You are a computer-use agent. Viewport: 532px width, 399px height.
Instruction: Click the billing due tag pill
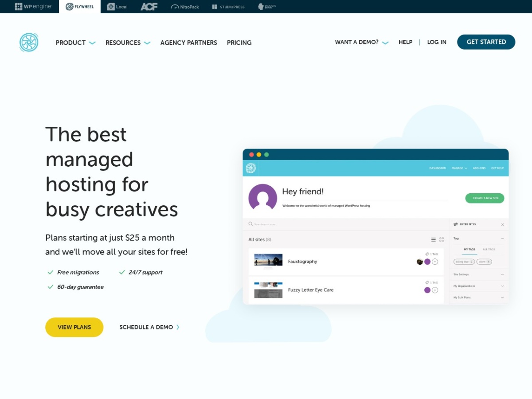point(464,262)
